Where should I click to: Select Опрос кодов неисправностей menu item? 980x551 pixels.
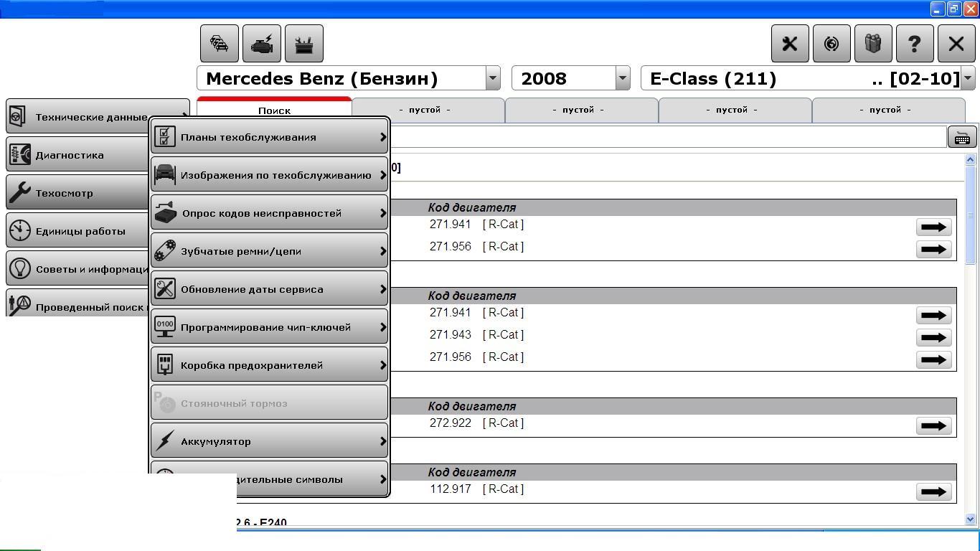tap(270, 212)
